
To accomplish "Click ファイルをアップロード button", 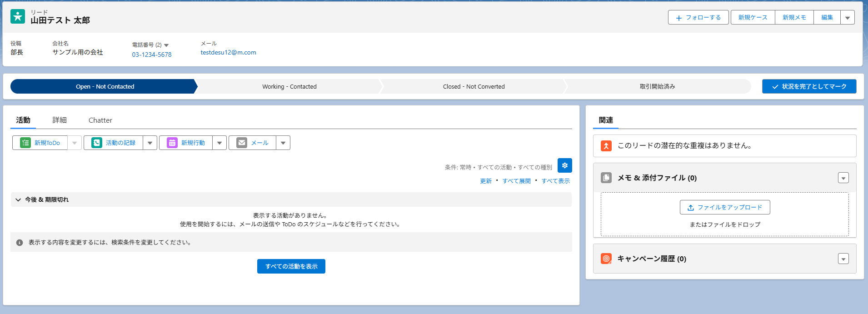I will click(725, 207).
